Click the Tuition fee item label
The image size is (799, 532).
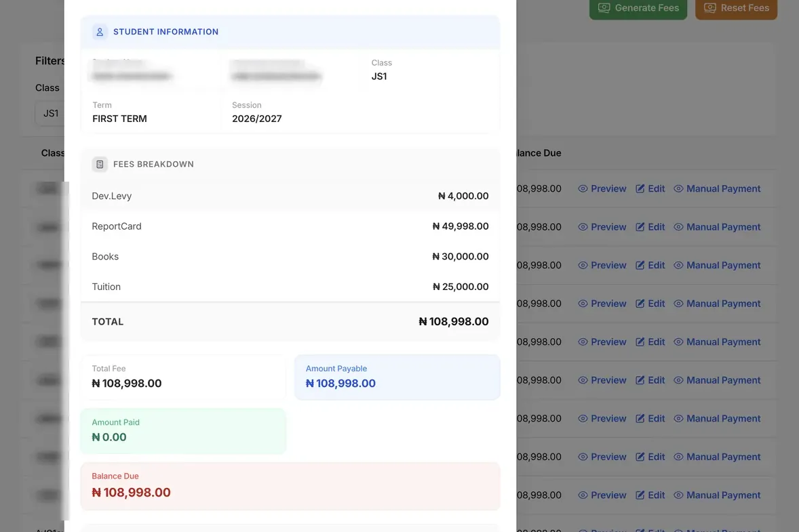106,287
